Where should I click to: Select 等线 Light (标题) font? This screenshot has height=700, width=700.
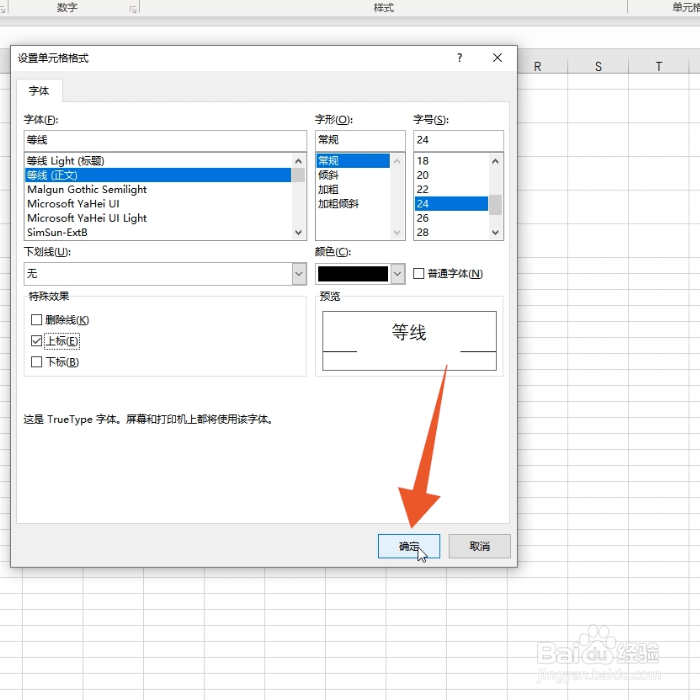(x=158, y=161)
